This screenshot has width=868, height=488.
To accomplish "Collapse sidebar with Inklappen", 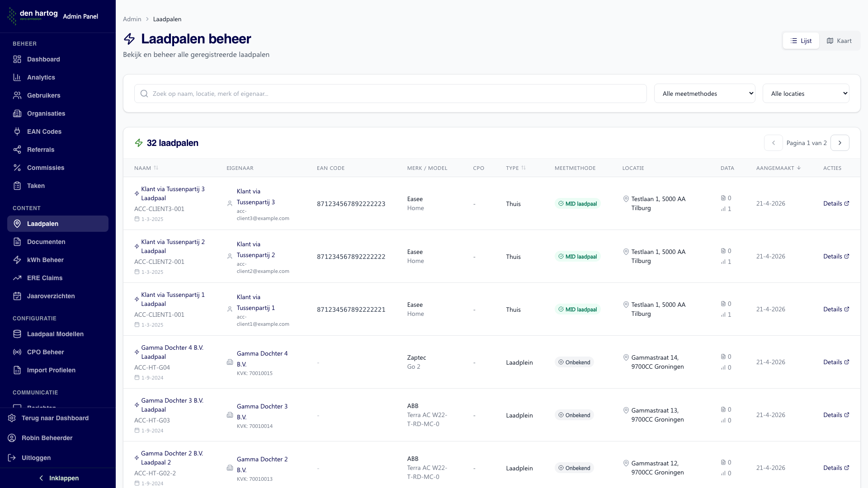I will [58, 478].
